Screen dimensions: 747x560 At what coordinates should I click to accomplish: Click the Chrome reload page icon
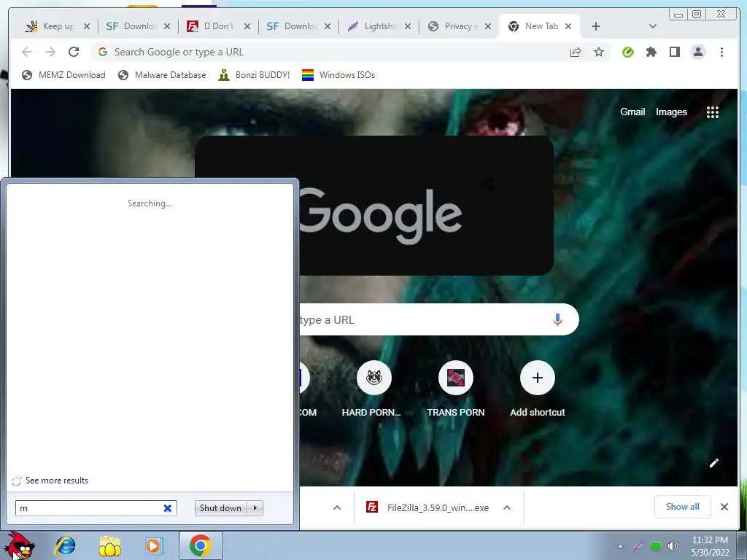[x=74, y=52]
